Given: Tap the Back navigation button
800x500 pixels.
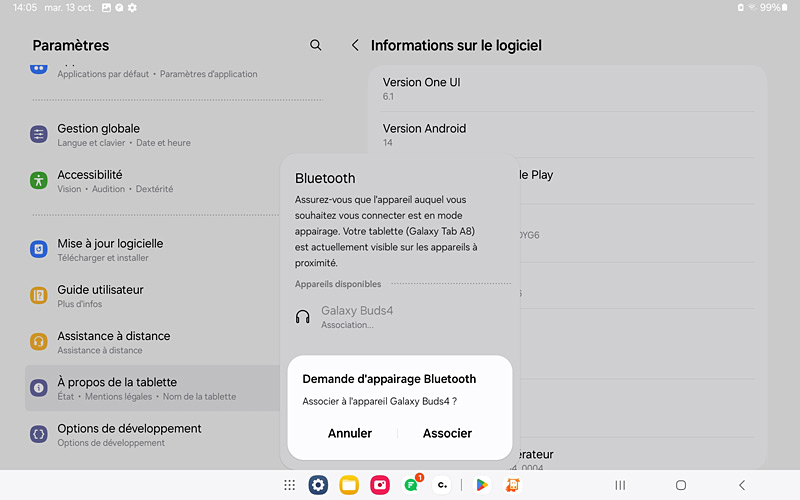Looking at the screenshot, I should pyautogui.click(x=742, y=485).
